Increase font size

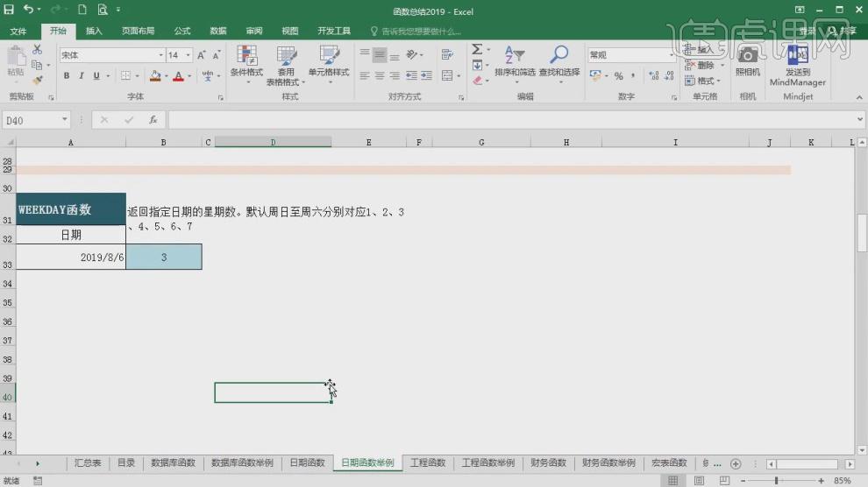click(x=202, y=55)
